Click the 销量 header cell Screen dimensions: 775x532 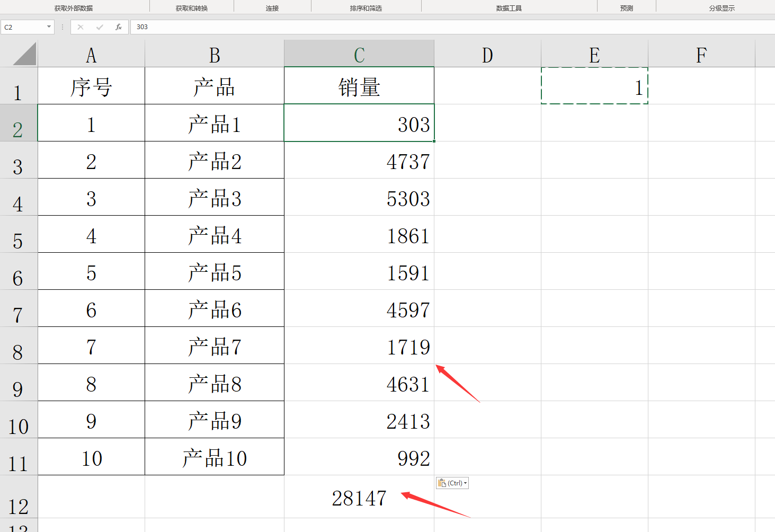(359, 86)
